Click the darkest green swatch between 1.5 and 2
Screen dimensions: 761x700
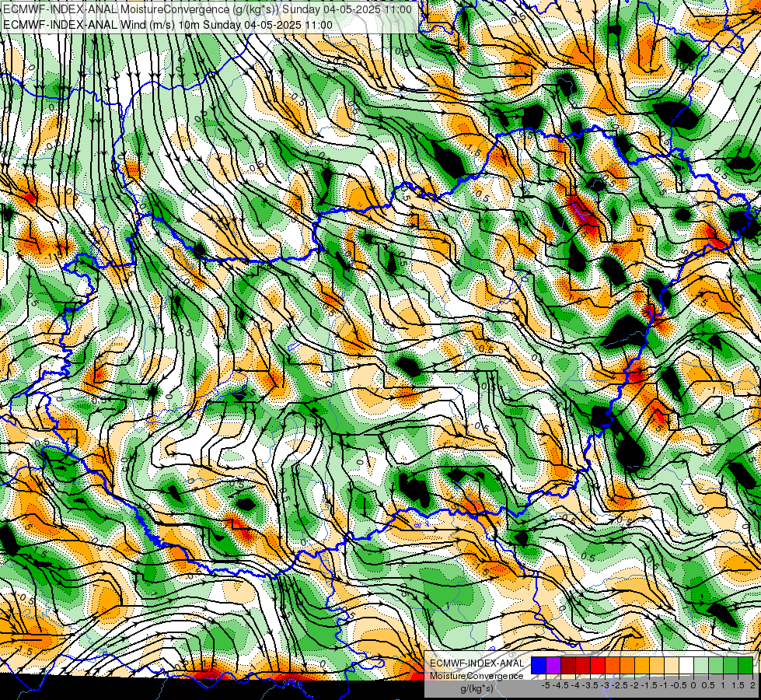point(745,666)
